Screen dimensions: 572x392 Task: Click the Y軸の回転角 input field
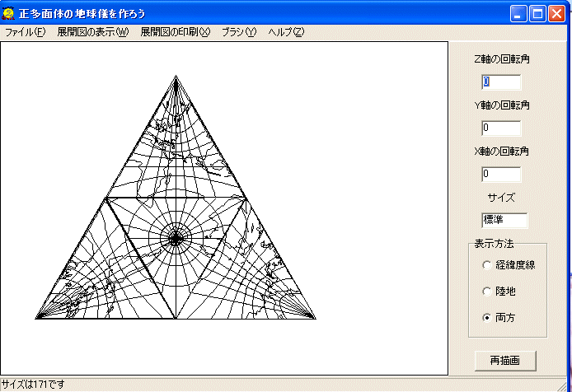[502, 128]
